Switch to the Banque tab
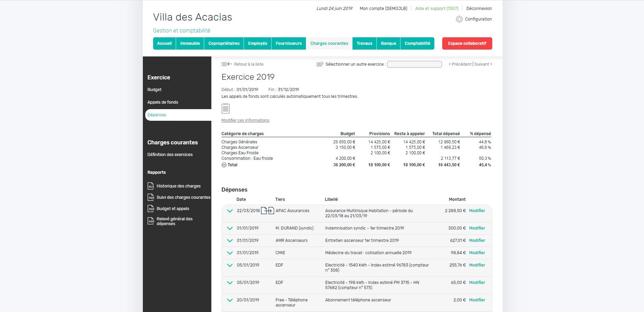The height and width of the screenshot is (312, 644). (388, 43)
